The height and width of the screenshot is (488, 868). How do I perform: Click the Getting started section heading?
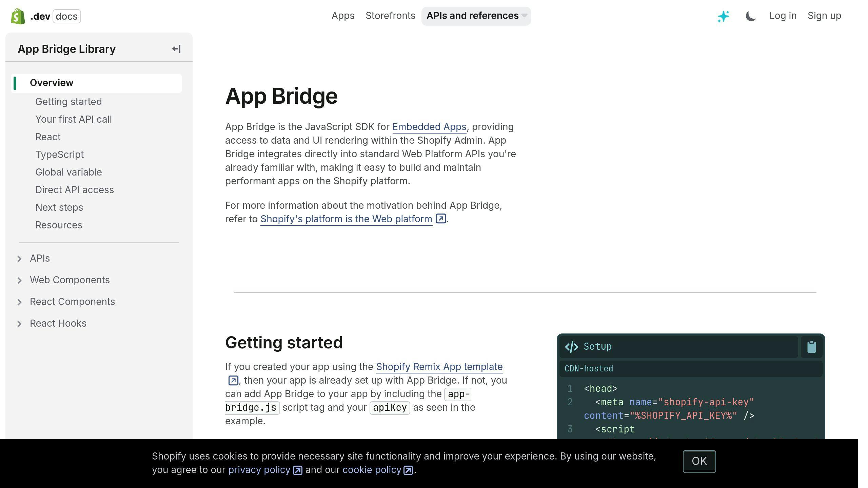(x=284, y=343)
